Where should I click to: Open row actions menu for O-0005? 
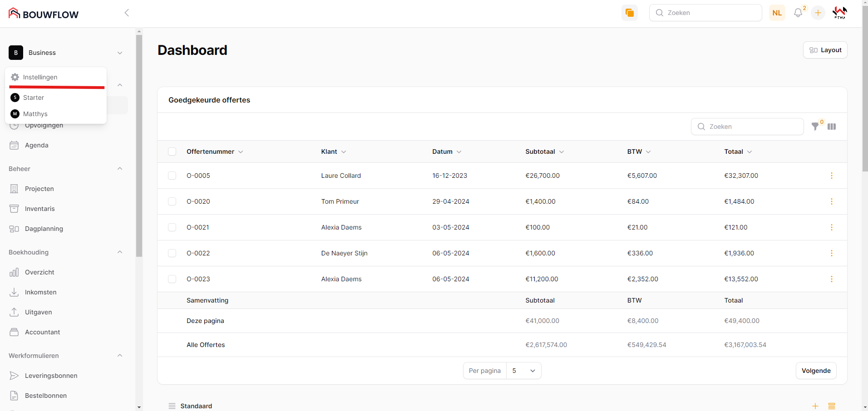coord(831,176)
